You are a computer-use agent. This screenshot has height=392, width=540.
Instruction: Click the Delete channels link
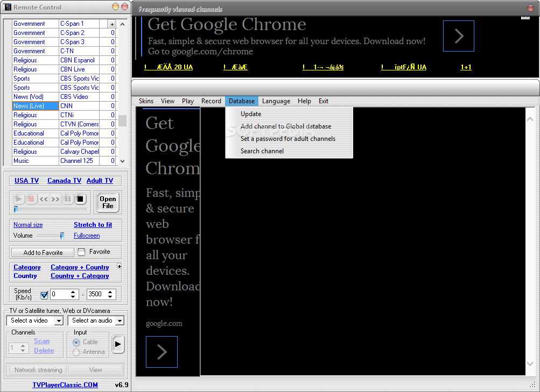[44, 351]
